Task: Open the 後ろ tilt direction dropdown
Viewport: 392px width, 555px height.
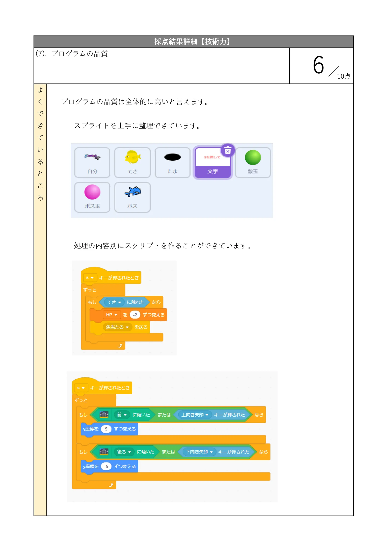Action: click(124, 452)
